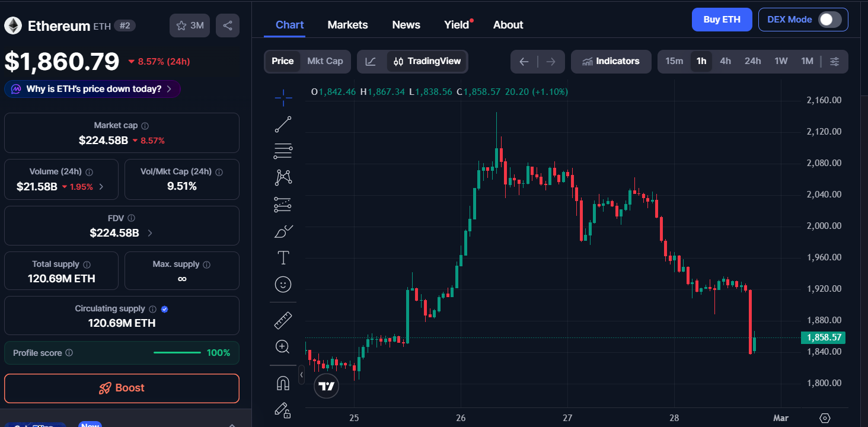Open the emoji icons tool
This screenshot has height=427, width=868.
tap(283, 285)
